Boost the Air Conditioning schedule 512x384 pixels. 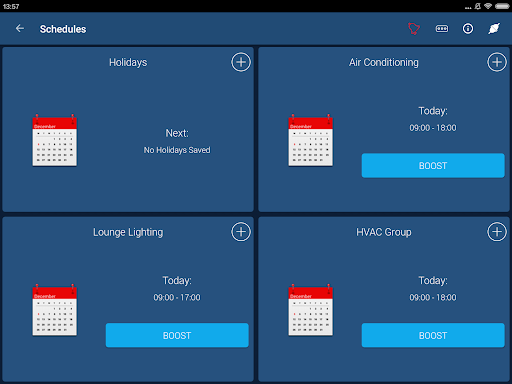433,166
